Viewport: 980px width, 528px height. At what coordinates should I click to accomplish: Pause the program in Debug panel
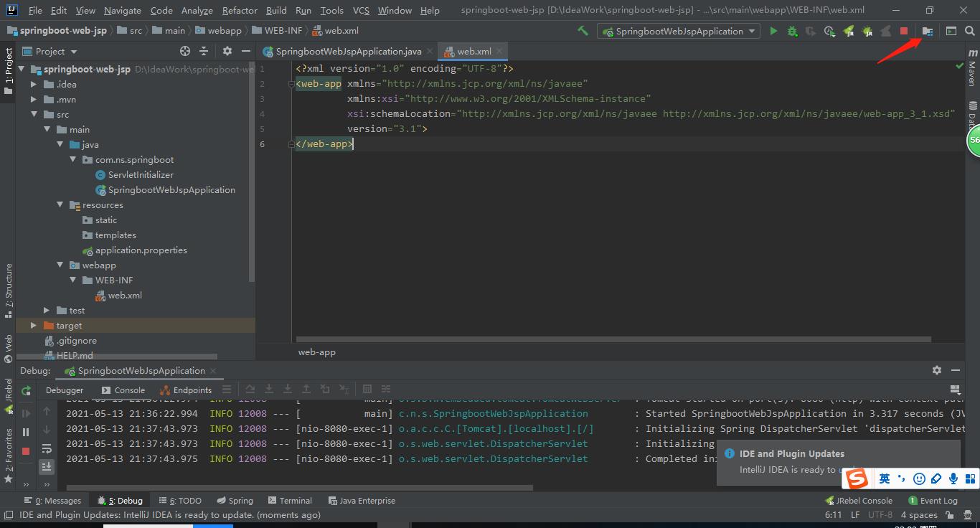pos(26,432)
